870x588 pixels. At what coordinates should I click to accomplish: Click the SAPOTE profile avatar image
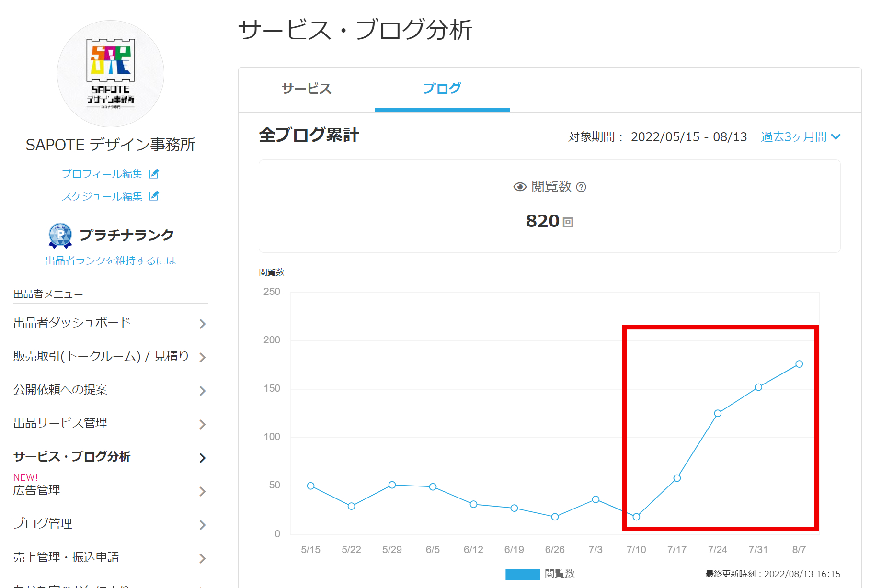click(111, 74)
